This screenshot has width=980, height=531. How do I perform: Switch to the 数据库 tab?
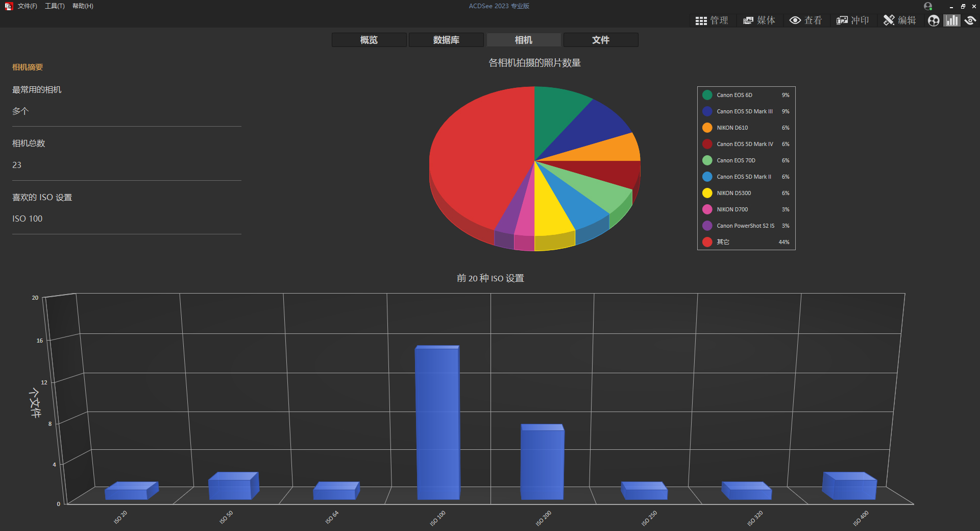pyautogui.click(x=446, y=40)
